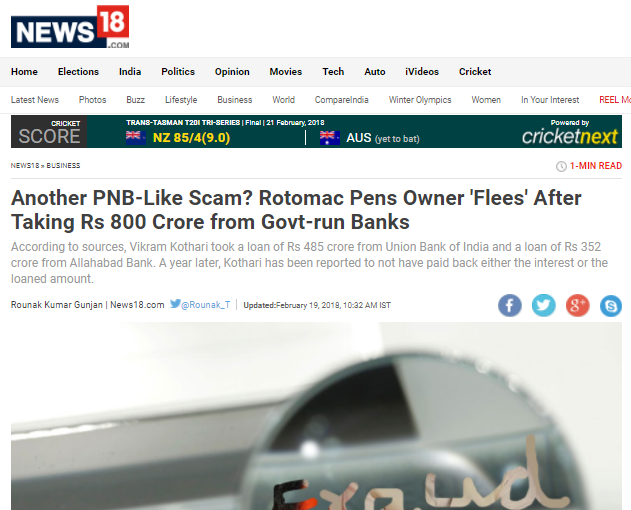The height and width of the screenshot is (510, 631).
Task: Visit the CompareIndia link
Action: click(x=341, y=100)
